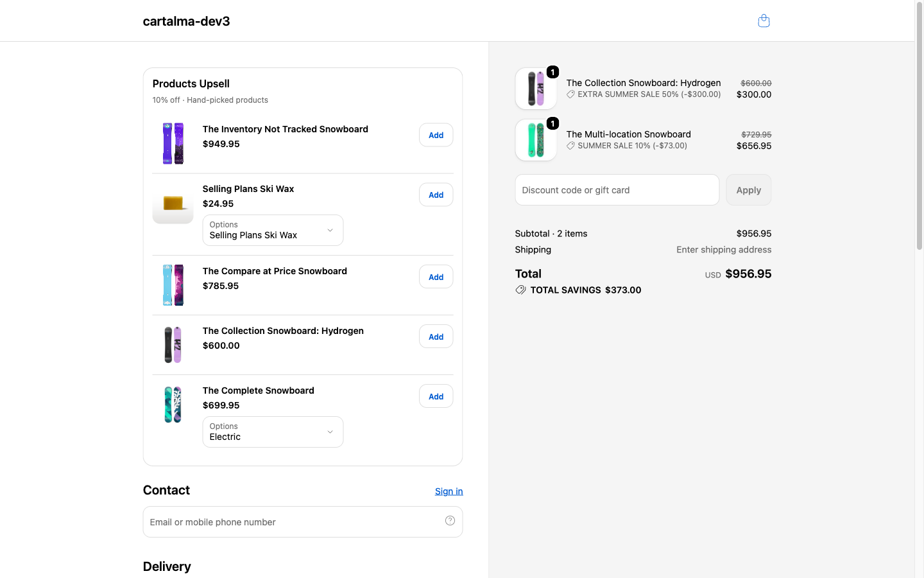Focus the Discount code or gift card field

[x=617, y=190]
